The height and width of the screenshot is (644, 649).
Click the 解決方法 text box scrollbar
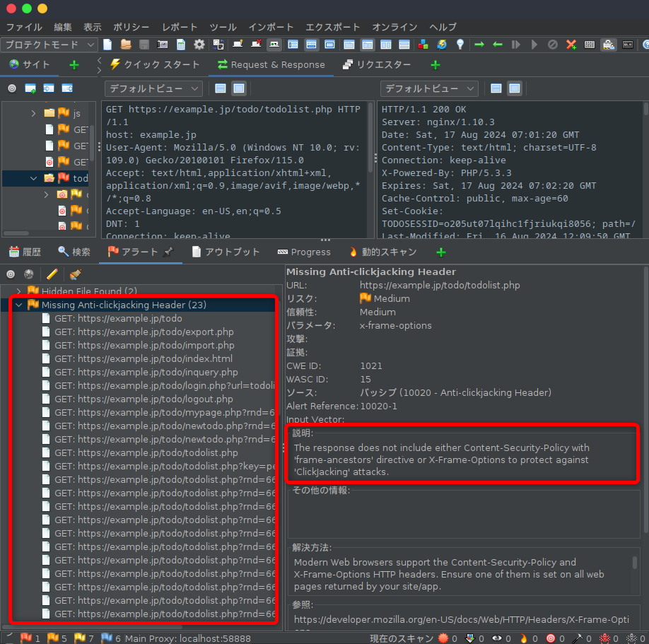tap(635, 563)
